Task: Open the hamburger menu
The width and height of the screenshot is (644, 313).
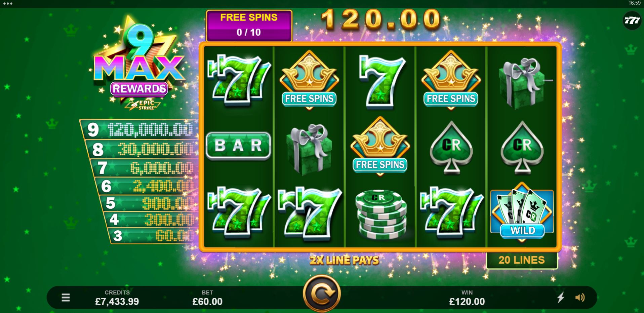Action: pyautogui.click(x=66, y=297)
